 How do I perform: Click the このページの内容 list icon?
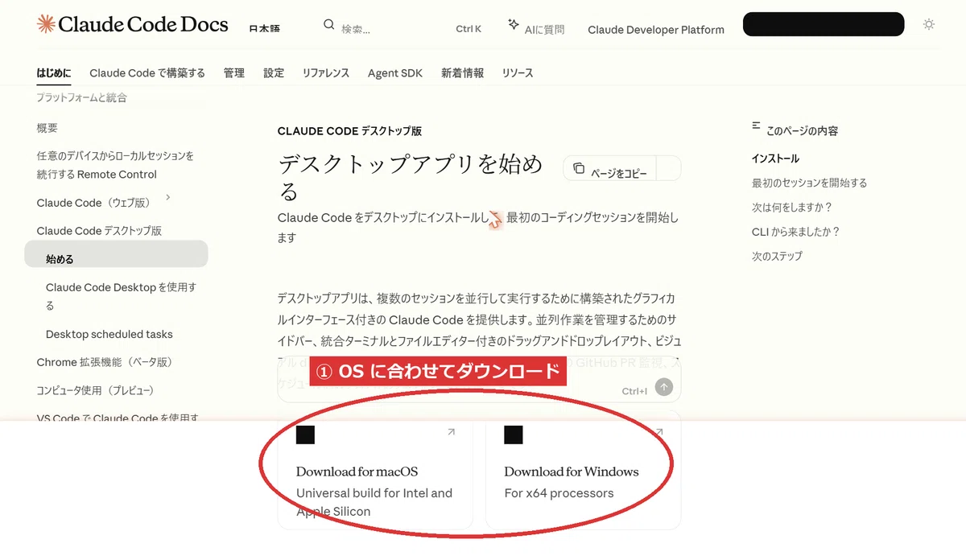tap(757, 126)
